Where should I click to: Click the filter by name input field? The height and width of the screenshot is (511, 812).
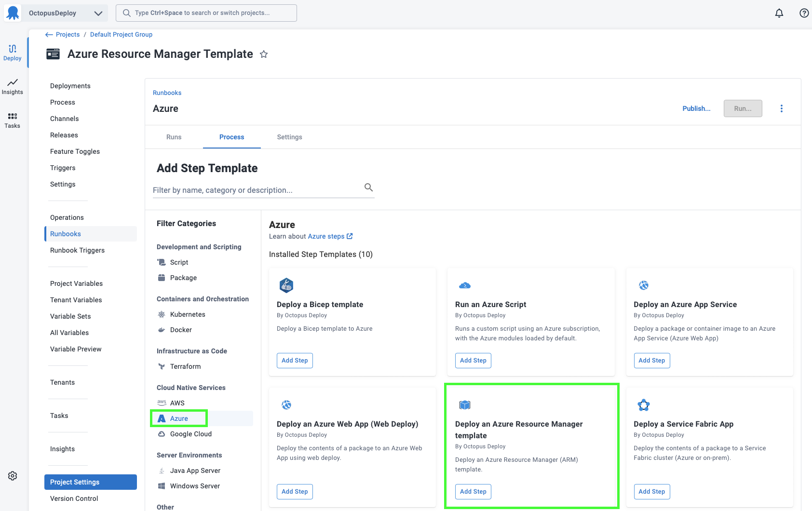256,190
